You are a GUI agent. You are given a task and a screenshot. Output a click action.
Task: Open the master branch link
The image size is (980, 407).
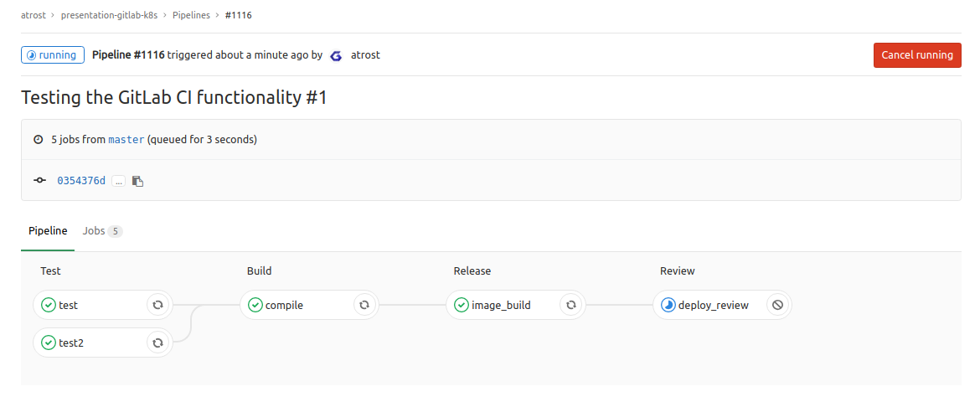pyautogui.click(x=126, y=140)
